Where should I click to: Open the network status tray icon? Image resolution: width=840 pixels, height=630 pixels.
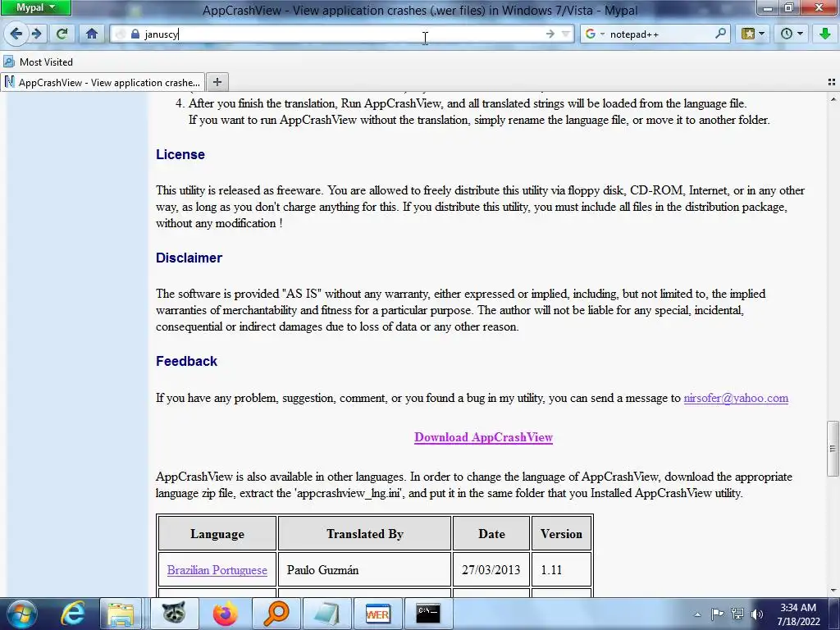tap(737, 614)
